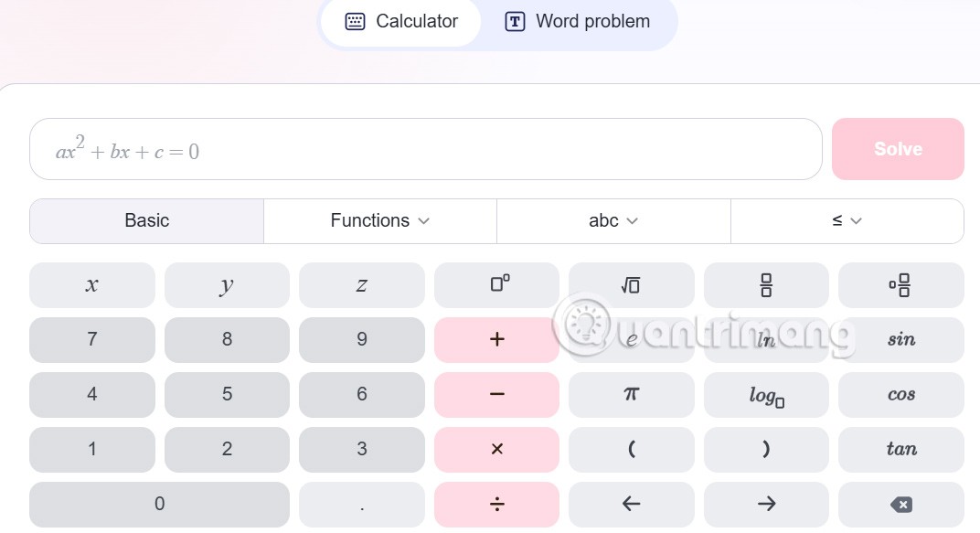
Task: Move cursor right with arrow key
Action: [x=766, y=504]
